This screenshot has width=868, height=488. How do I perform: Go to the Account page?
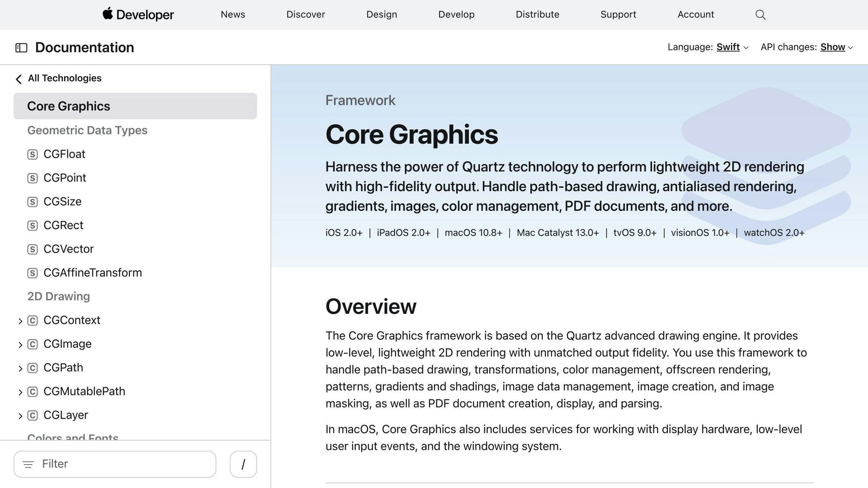coord(696,14)
